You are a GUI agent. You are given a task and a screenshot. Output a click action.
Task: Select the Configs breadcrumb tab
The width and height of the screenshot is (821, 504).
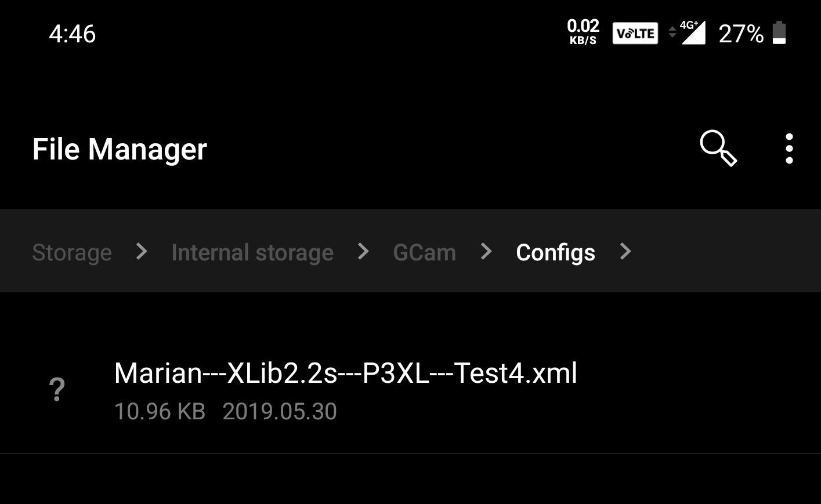555,252
